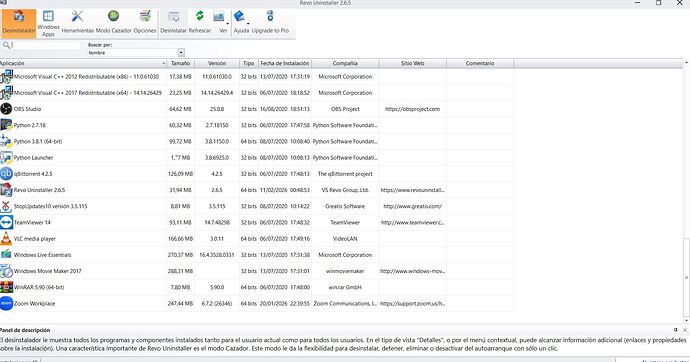This screenshot has width=690, height=362.
Task: Click the support.zoom.us website cell
Action: click(x=412, y=303)
